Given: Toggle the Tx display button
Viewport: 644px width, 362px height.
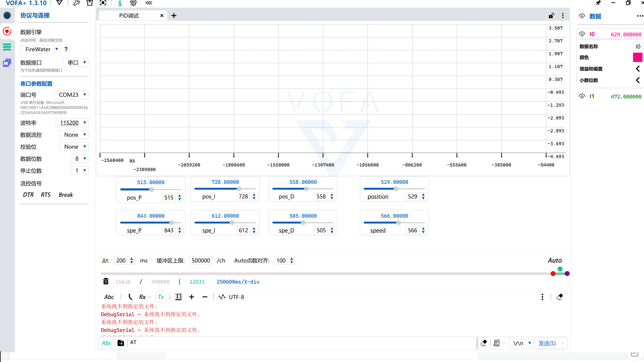Looking at the screenshot, I should click(x=161, y=297).
